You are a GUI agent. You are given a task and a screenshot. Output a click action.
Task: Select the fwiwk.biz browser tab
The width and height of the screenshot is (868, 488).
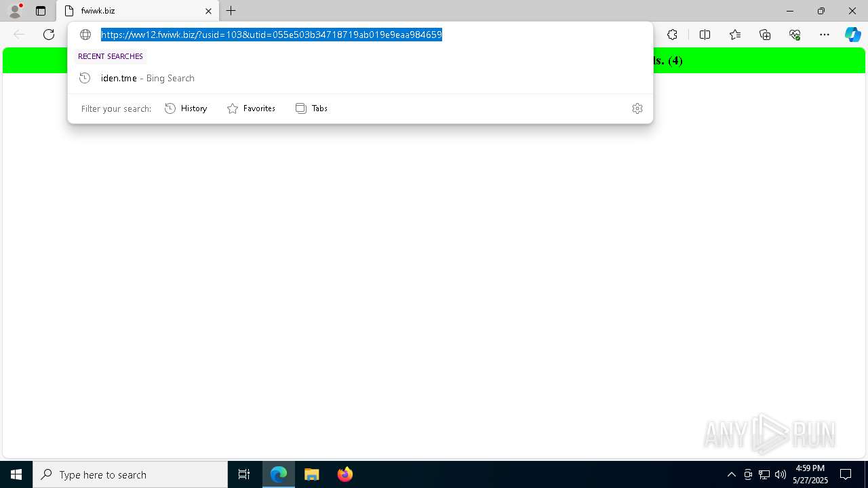(x=138, y=11)
